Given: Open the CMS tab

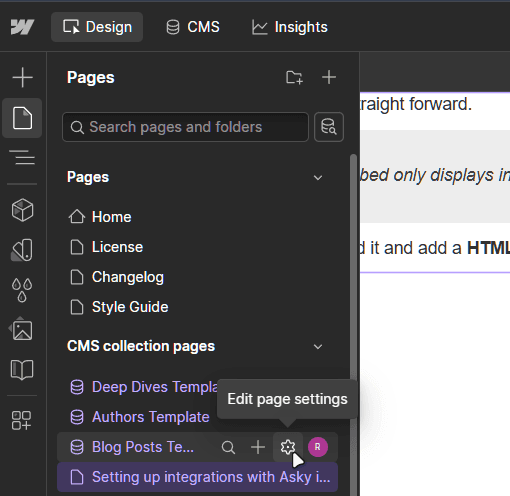Looking at the screenshot, I should 193,27.
